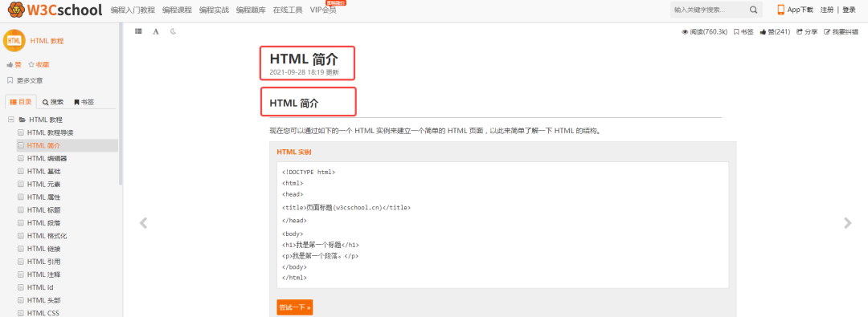Open HTML 元素 in tree
The height and width of the screenshot is (317, 868).
click(43, 185)
